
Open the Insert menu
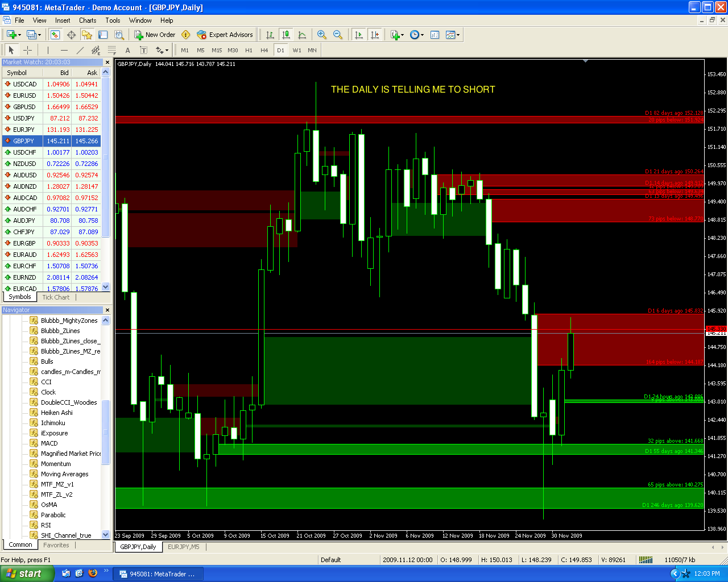tap(63, 20)
